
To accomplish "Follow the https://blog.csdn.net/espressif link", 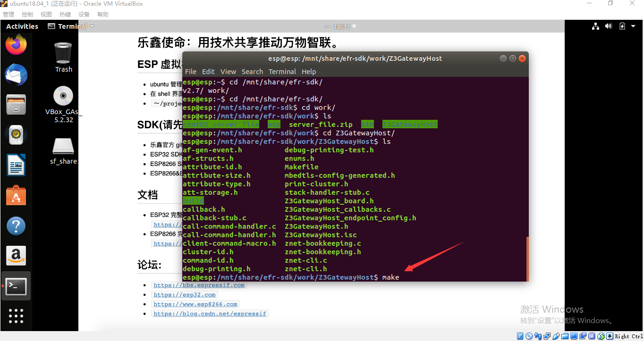I will click(x=210, y=313).
